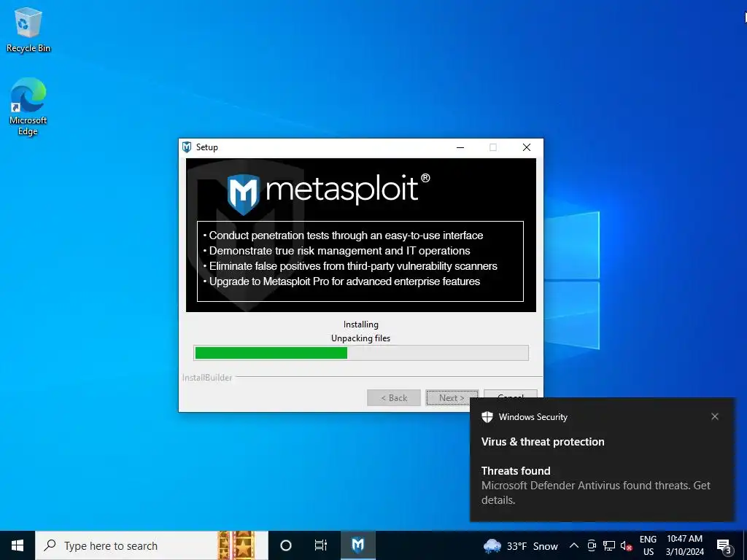This screenshot has width=747, height=560.
Task: Show hidden system tray icons
Action: tap(574, 545)
